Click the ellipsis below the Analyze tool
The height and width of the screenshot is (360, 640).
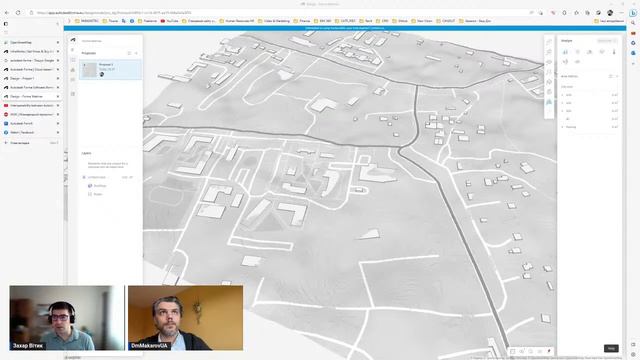pos(549,111)
